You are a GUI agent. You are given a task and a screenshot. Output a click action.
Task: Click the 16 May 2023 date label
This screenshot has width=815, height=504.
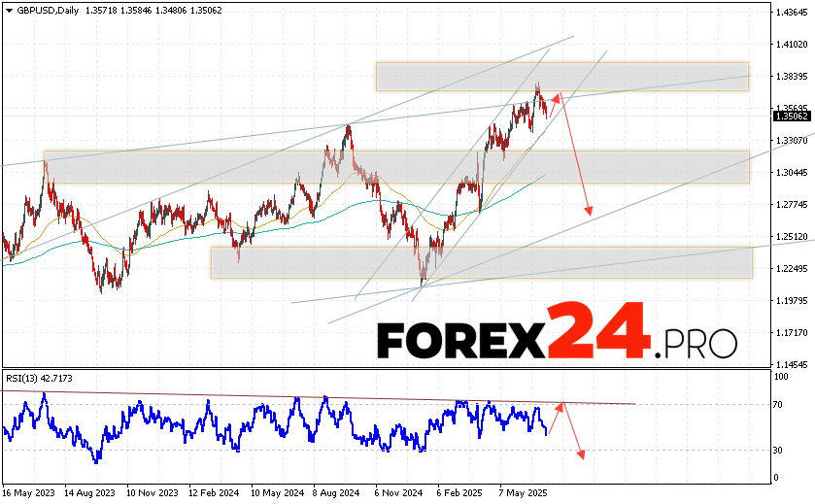point(30,492)
